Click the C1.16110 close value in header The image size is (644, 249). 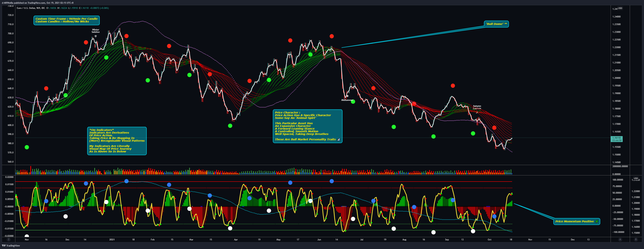click(x=84, y=8)
